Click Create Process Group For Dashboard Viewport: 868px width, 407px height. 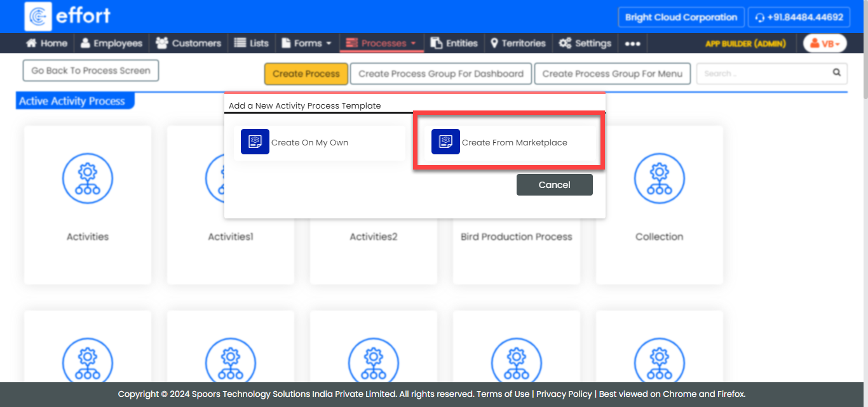(441, 74)
